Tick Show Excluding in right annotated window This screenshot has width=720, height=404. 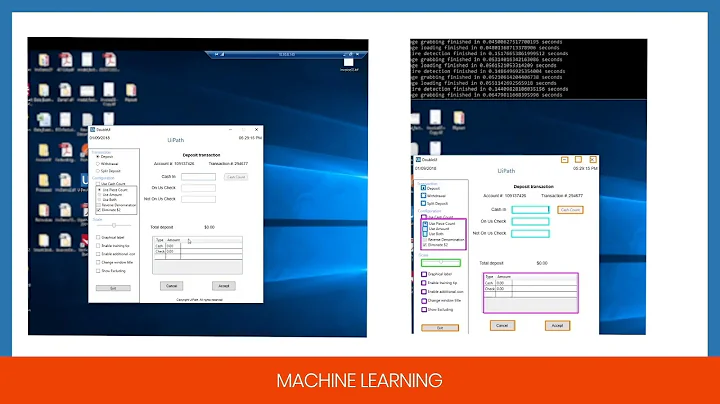[x=424, y=309]
